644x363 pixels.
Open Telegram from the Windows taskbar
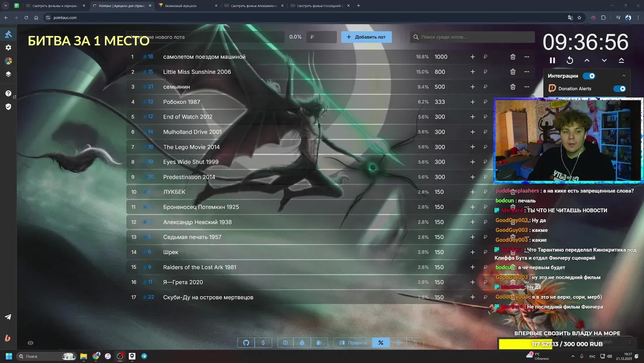[144, 356]
